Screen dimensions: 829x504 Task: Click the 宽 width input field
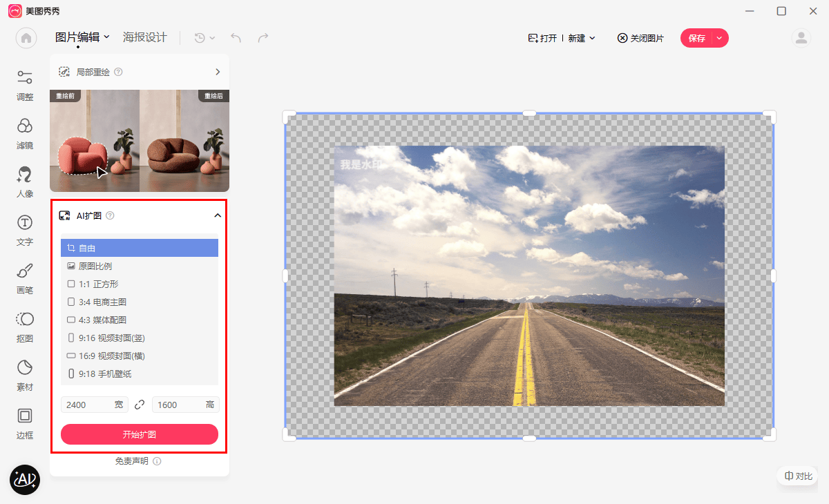point(88,405)
